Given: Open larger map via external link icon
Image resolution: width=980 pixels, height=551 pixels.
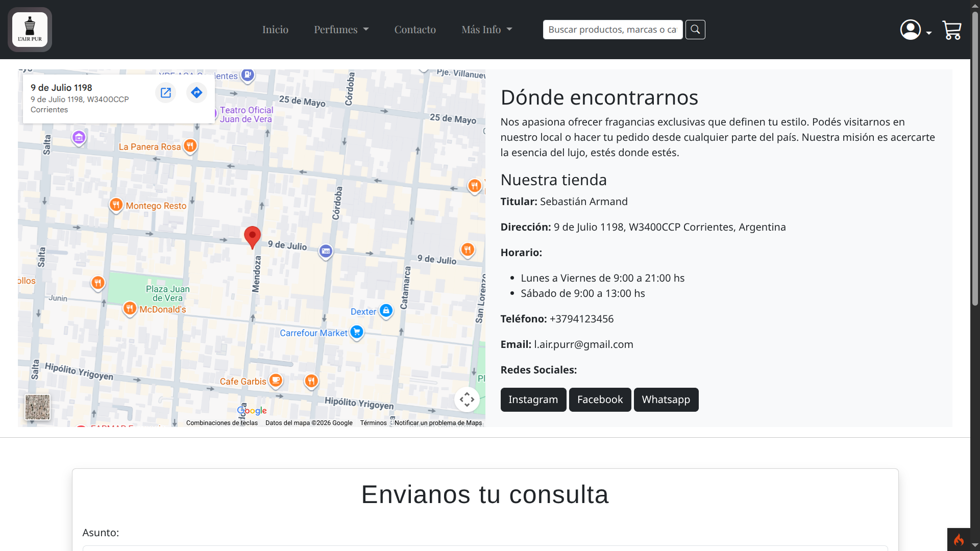Looking at the screenshot, I should (x=166, y=92).
